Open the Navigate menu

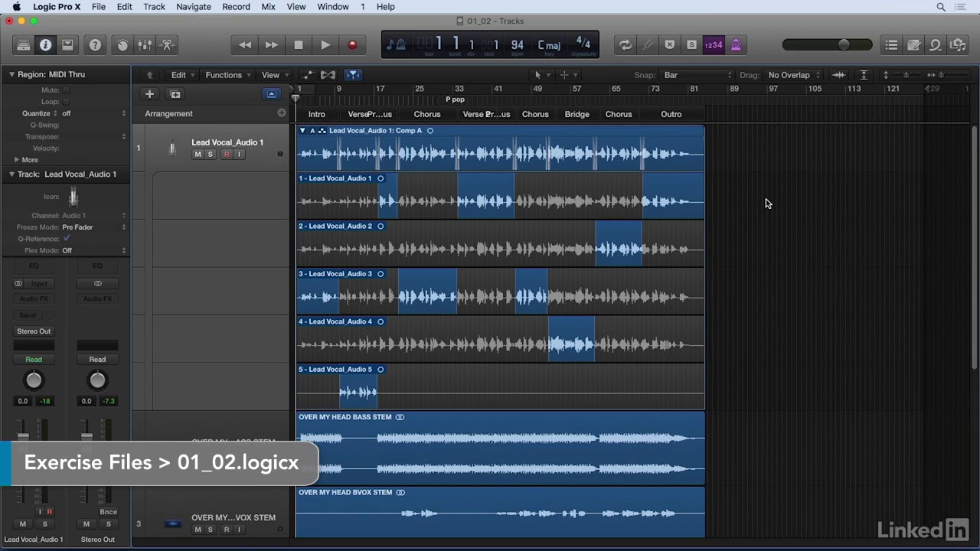click(194, 7)
